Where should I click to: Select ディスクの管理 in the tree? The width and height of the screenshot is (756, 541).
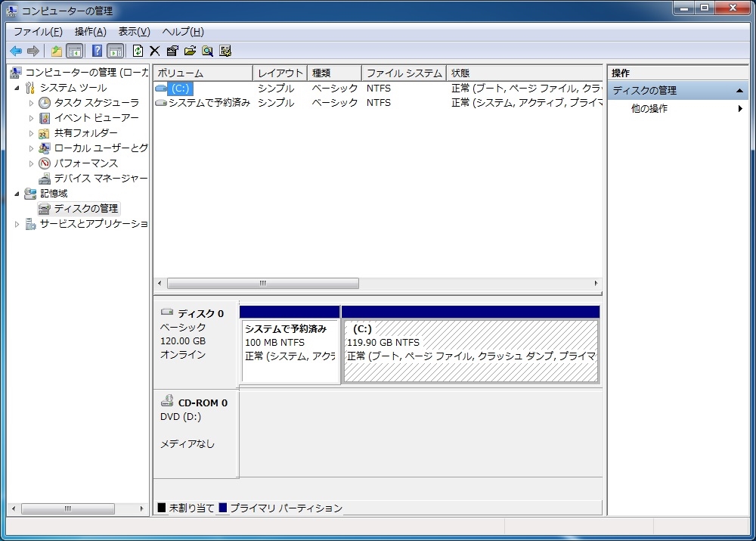(x=86, y=209)
